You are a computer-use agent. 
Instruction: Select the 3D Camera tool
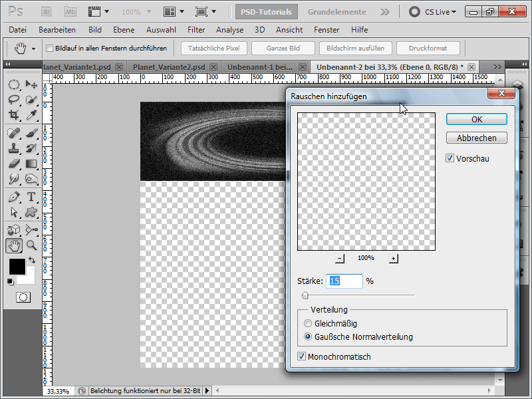click(31, 229)
